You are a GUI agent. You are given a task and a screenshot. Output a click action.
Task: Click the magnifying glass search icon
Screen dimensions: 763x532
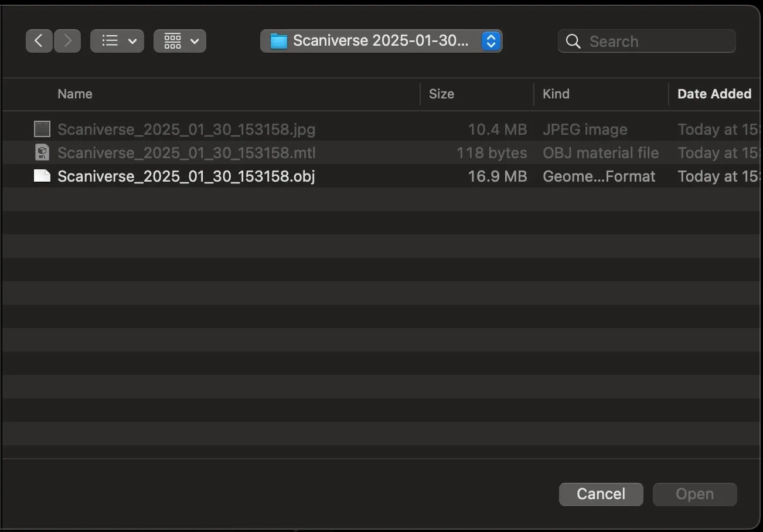[574, 42]
